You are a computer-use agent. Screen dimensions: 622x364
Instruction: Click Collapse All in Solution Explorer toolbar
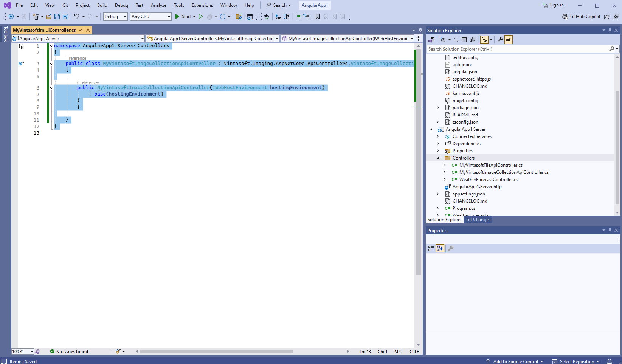(464, 40)
